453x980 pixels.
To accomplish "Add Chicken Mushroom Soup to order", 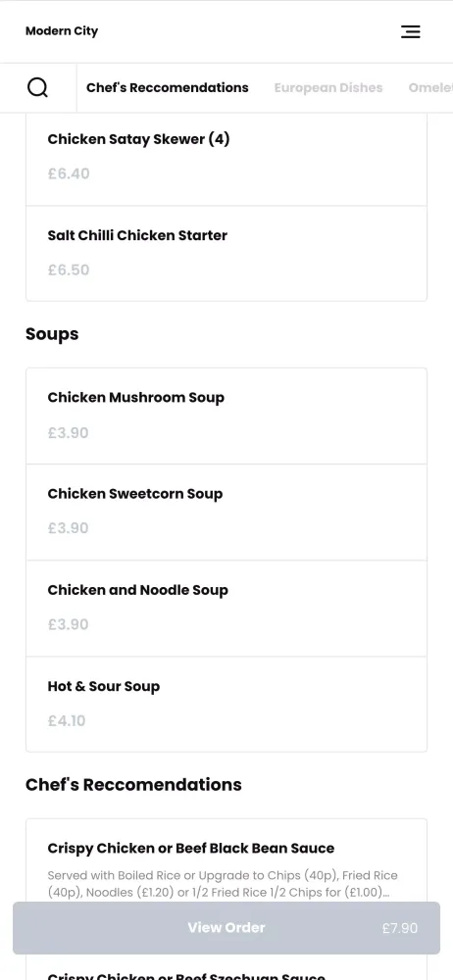I will point(226,416).
